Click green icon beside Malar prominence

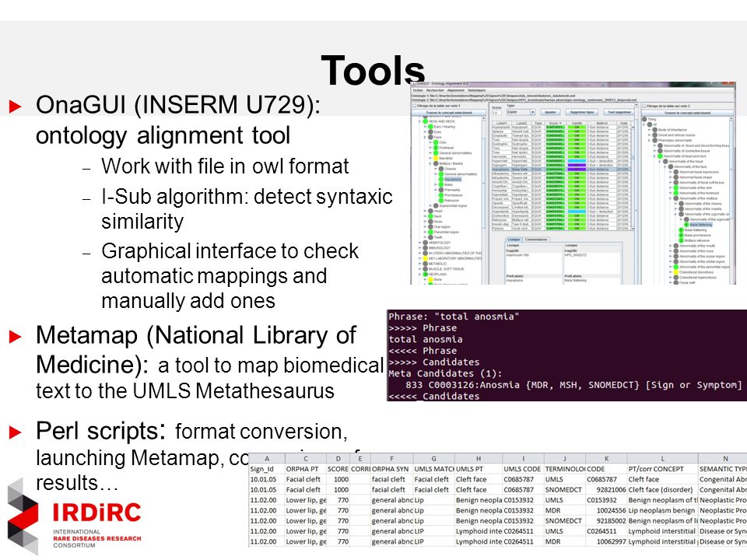tap(681, 235)
